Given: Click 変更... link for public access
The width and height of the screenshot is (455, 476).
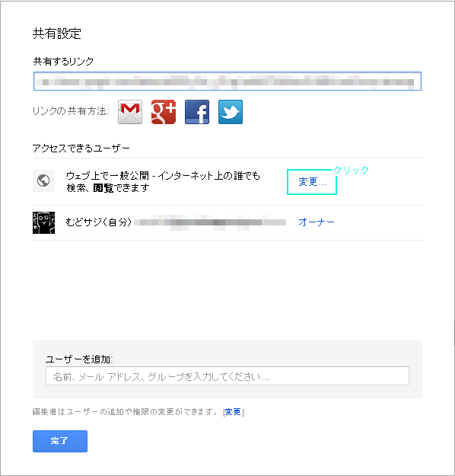Looking at the screenshot, I should [x=312, y=182].
